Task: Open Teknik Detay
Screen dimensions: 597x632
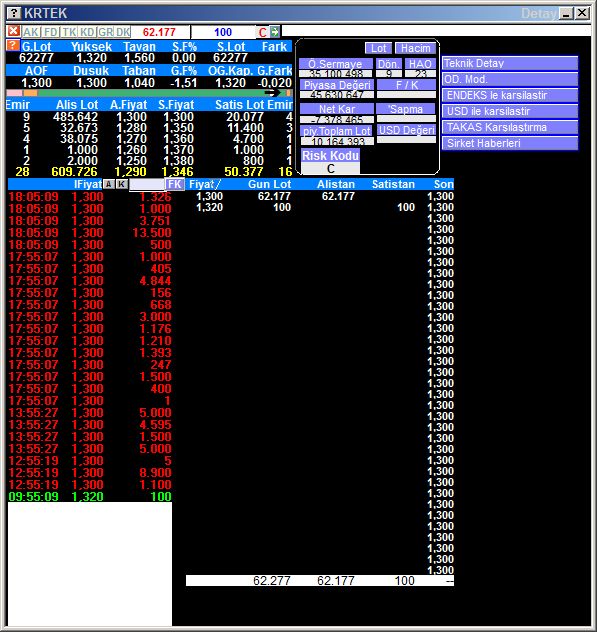Action: coord(510,63)
